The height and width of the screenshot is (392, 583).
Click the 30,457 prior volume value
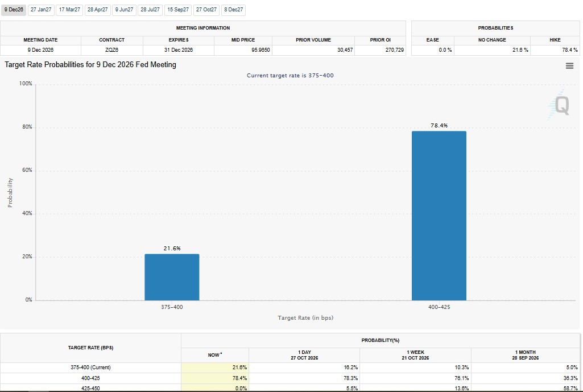(345, 50)
